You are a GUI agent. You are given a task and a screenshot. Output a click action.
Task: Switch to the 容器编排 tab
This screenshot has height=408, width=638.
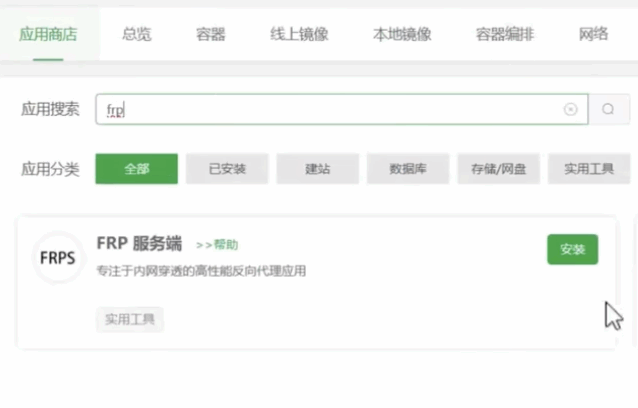point(504,34)
